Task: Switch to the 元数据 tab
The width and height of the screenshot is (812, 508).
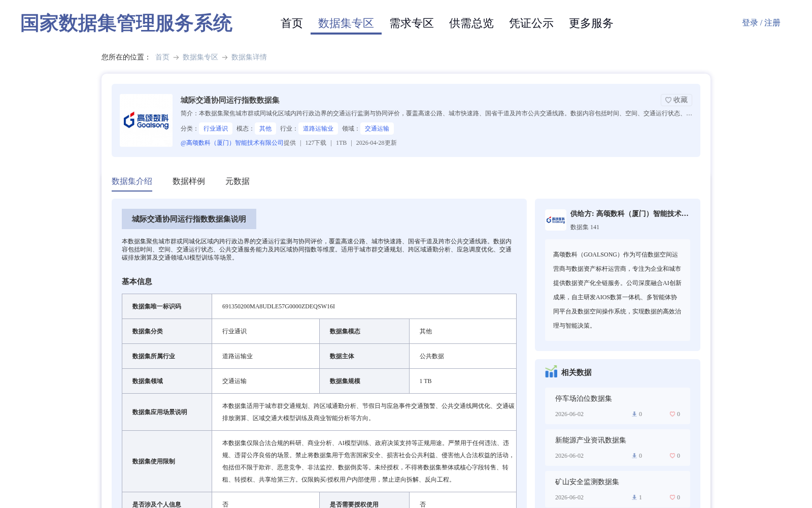Action: click(238, 181)
